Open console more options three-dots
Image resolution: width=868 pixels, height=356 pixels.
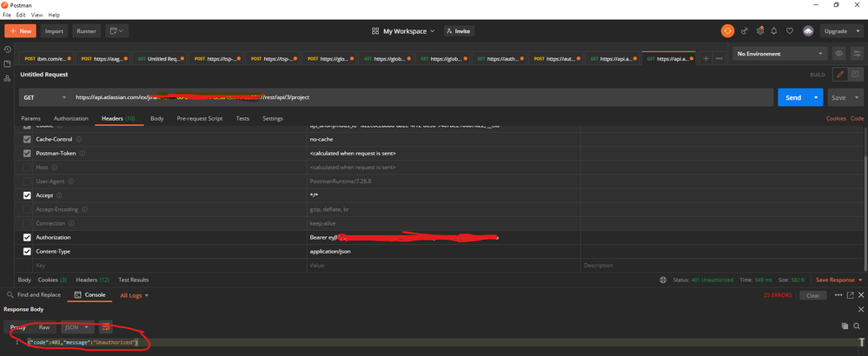pos(838,295)
